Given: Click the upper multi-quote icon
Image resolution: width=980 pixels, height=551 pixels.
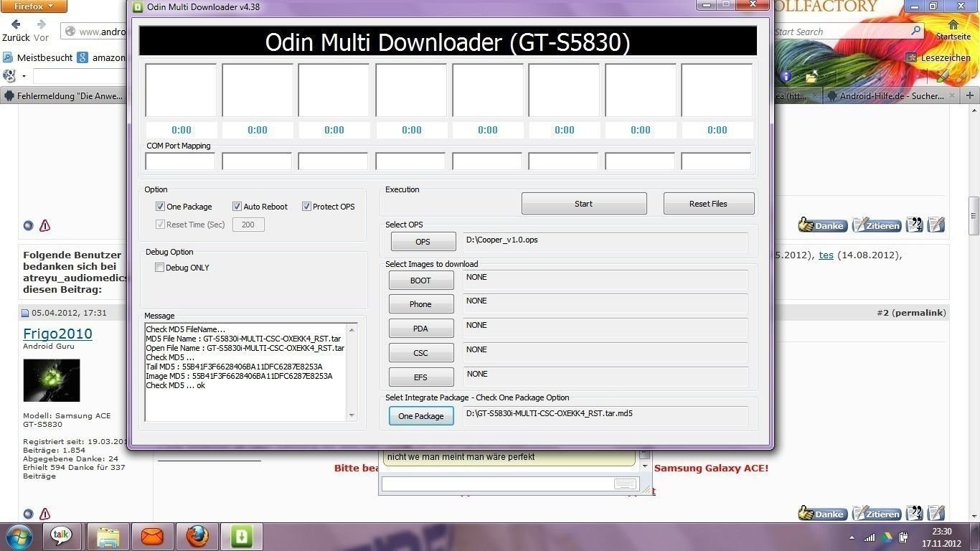Looking at the screenshot, I should (x=915, y=225).
